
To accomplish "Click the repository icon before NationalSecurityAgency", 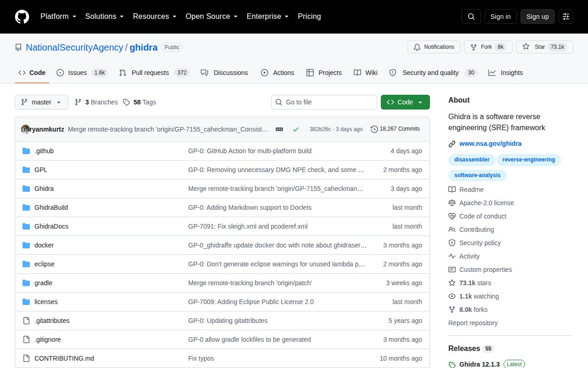I will click(18, 47).
